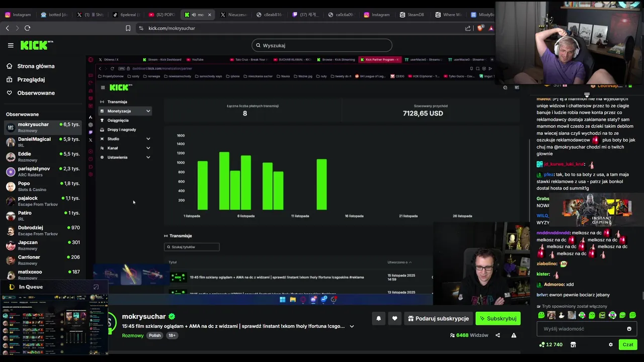Click Podaruj subskrypcje button
Image resolution: width=644 pixels, height=362 pixels.
coord(438,318)
